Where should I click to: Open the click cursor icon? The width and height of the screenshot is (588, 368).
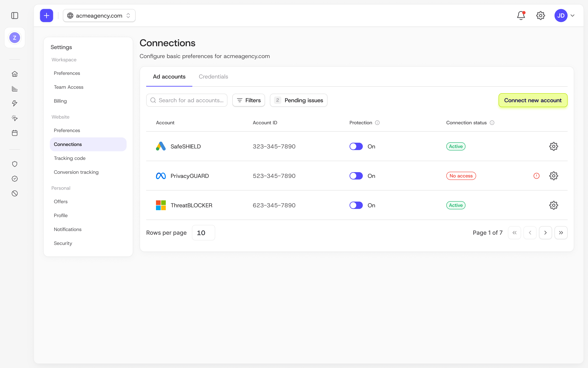[x=14, y=118]
